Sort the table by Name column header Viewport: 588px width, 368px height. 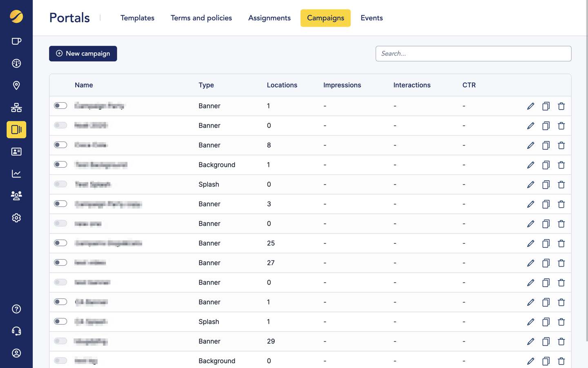pyautogui.click(x=84, y=85)
